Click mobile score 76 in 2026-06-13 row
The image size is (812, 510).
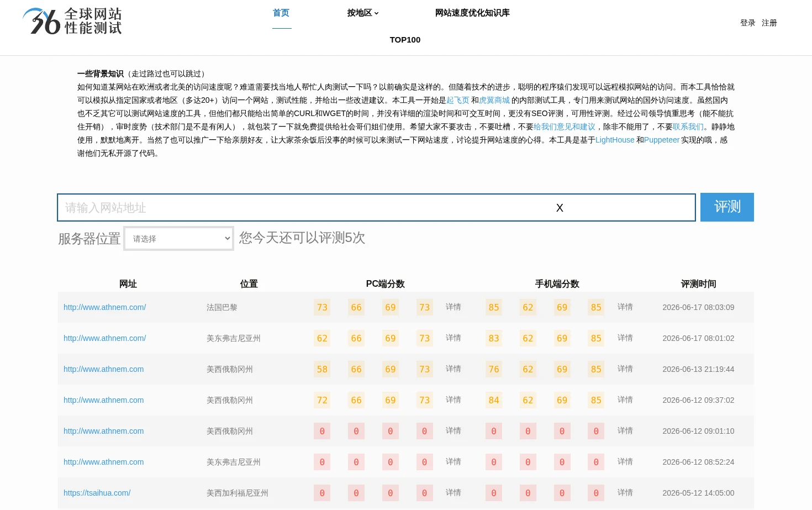click(x=494, y=369)
